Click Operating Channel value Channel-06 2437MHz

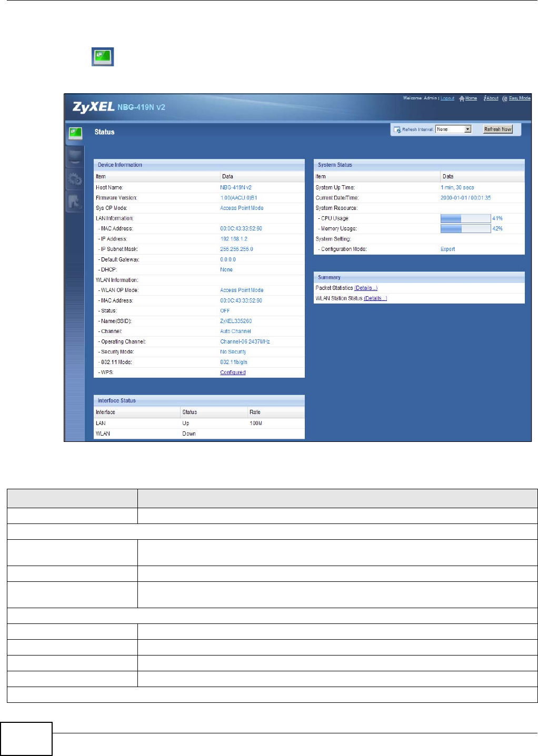click(x=245, y=342)
